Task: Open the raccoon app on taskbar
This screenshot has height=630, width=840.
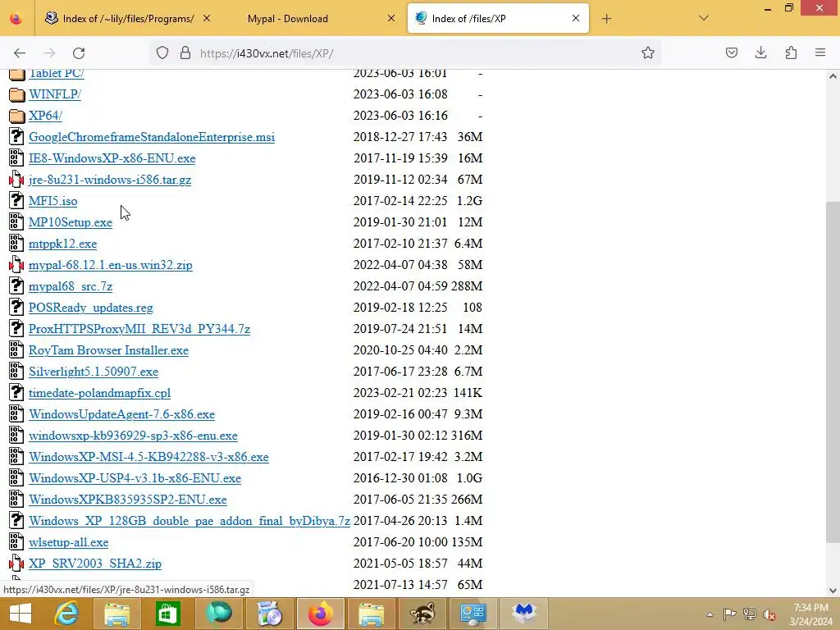Action: [422, 614]
